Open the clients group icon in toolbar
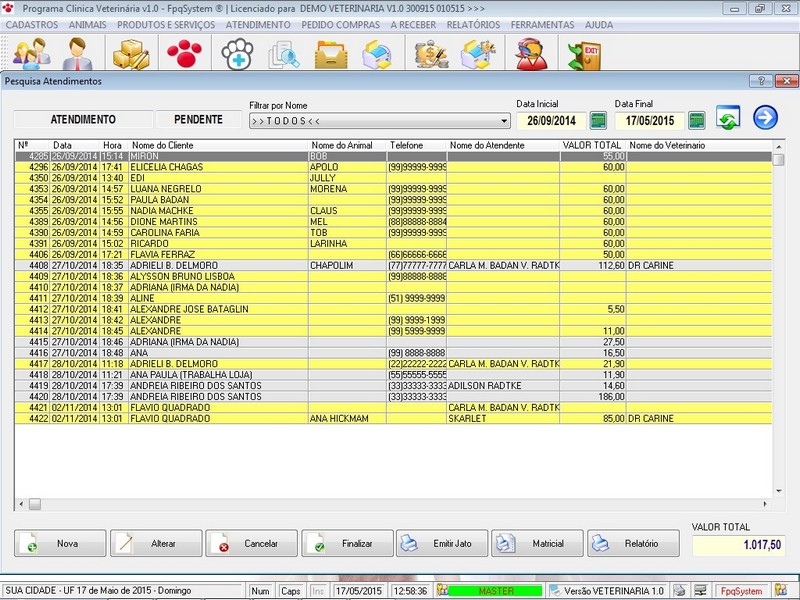 (x=31, y=53)
